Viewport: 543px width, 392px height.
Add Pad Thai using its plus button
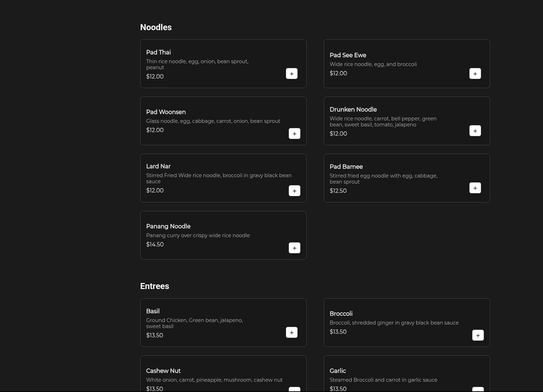coord(292,73)
